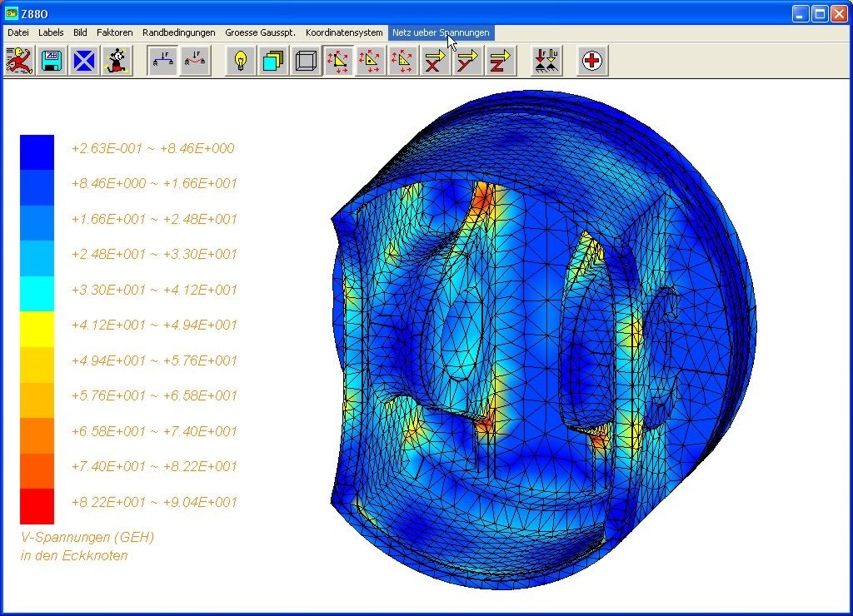Click the red cross circle icon
The image size is (853, 616).
[x=593, y=61]
